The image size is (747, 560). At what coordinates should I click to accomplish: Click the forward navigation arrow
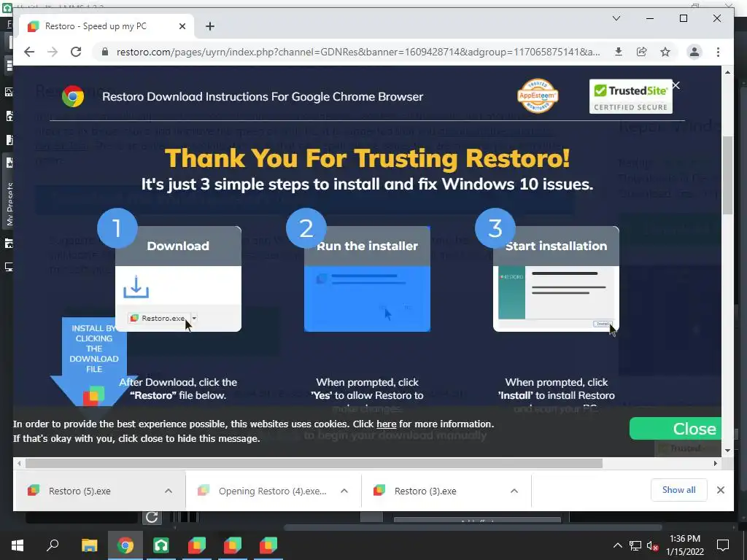click(53, 52)
